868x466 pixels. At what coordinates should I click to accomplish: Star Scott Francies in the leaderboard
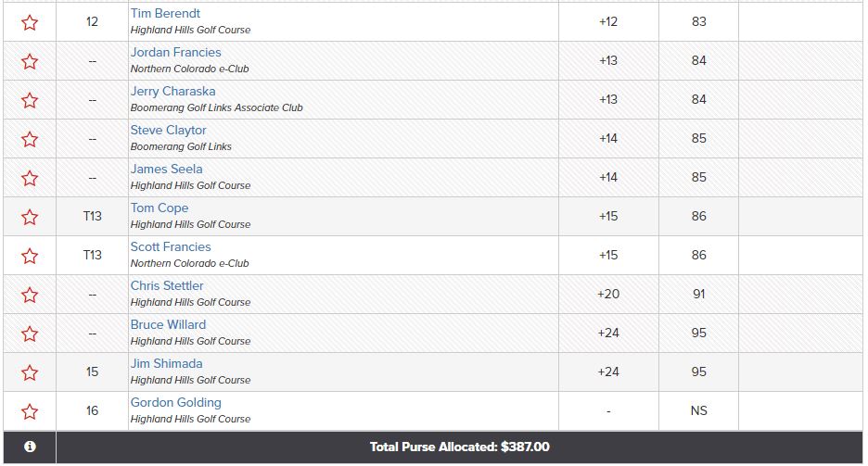tap(30, 256)
